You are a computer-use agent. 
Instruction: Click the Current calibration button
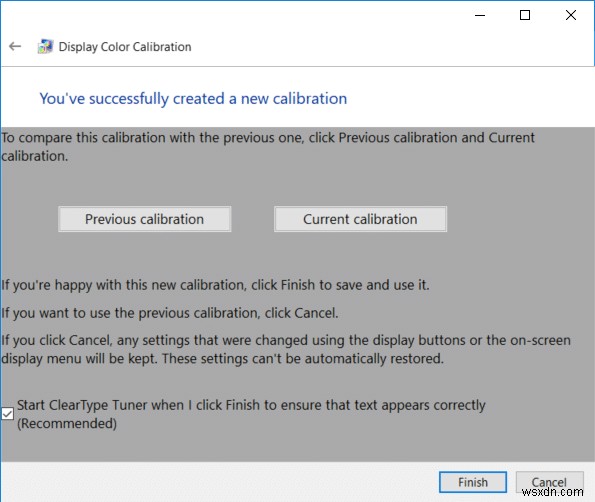(360, 219)
